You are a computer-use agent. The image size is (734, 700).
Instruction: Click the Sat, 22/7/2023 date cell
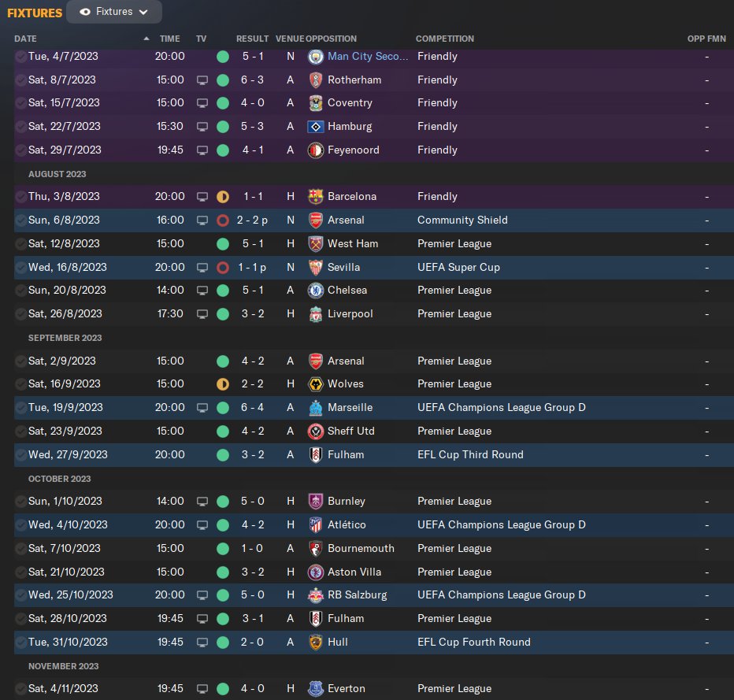tap(64, 126)
